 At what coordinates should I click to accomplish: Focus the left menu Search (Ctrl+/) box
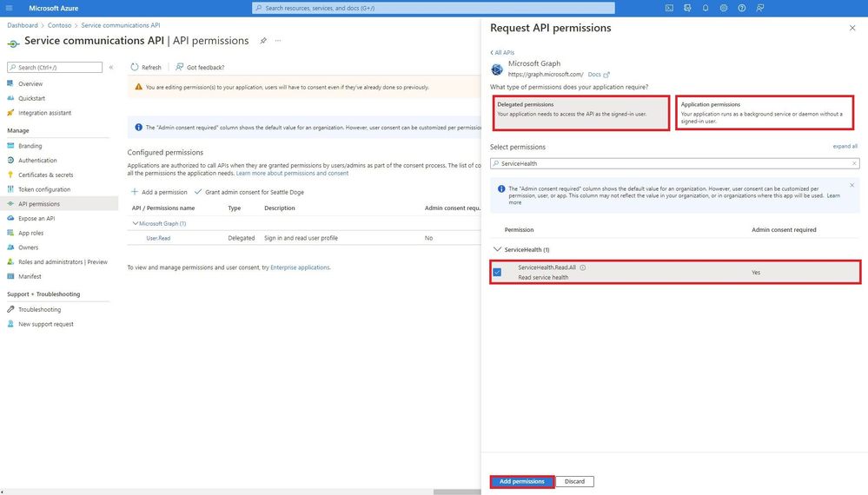pyautogui.click(x=55, y=67)
